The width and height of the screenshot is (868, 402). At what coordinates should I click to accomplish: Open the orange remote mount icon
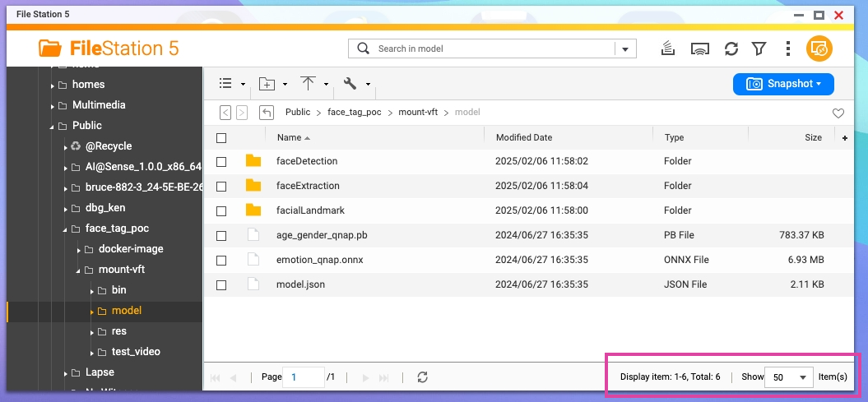819,49
